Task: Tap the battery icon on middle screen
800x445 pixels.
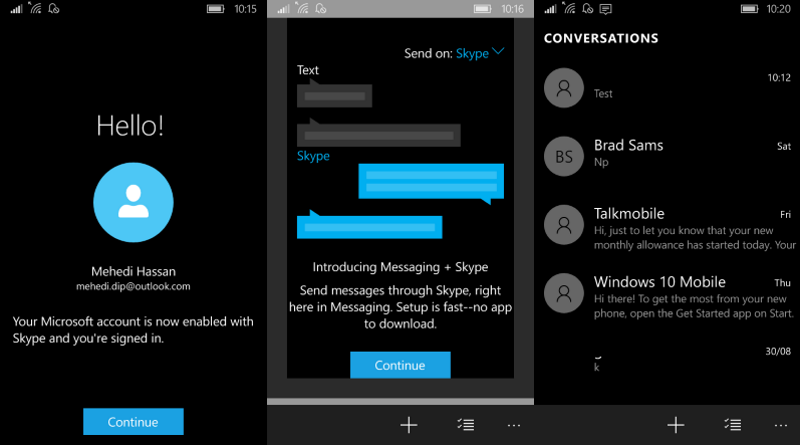Action: [483, 9]
